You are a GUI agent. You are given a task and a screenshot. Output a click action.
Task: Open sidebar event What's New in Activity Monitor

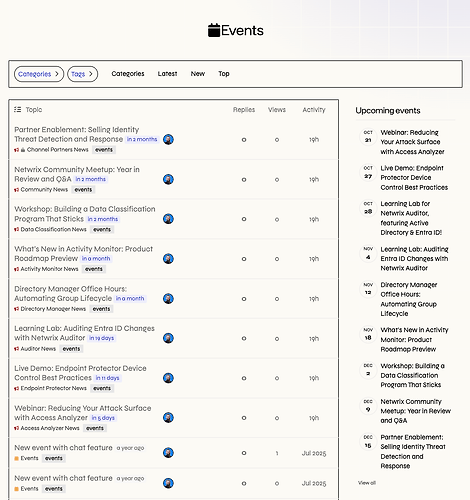(414, 339)
